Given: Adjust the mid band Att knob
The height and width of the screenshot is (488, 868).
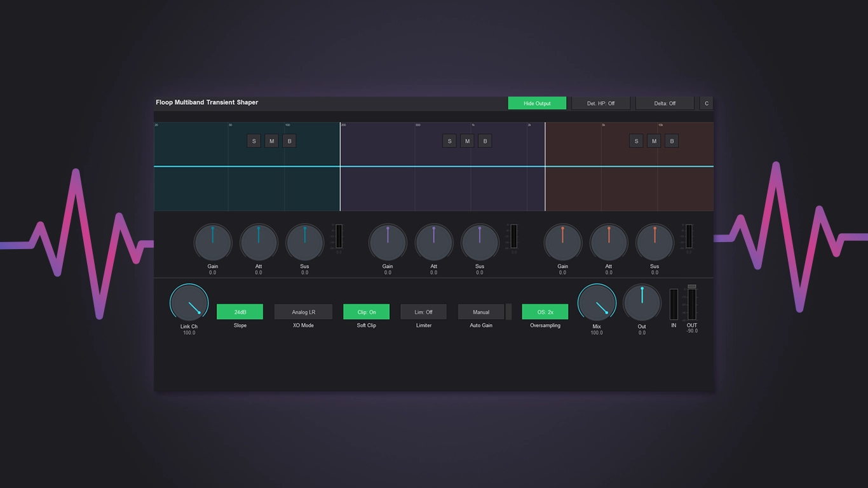Looking at the screenshot, I should coord(434,242).
